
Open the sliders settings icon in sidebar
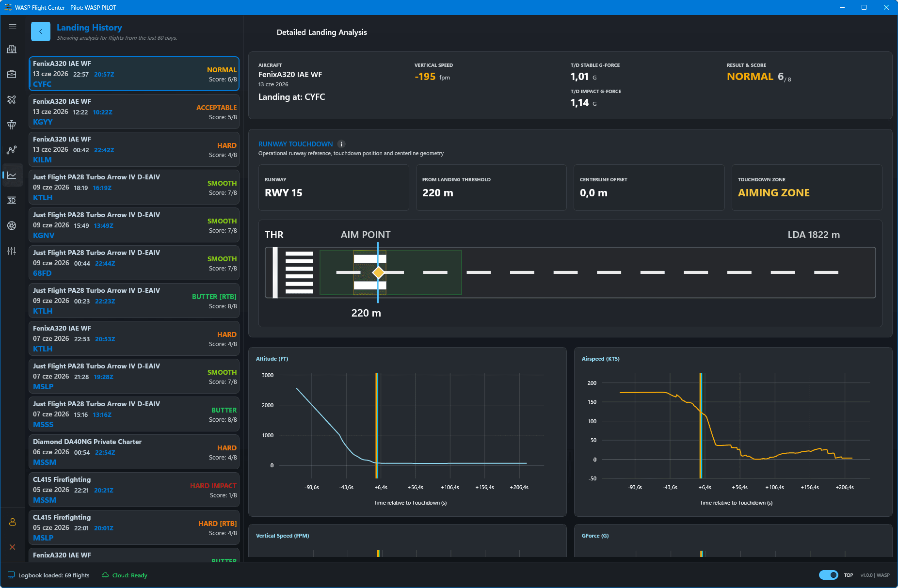pyautogui.click(x=12, y=251)
